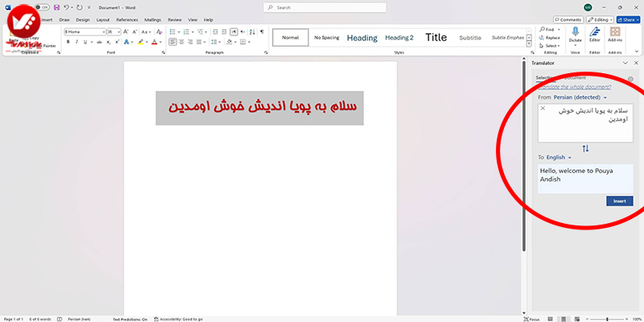The height and width of the screenshot is (322, 644).
Task: Start Dictate microphone
Action: pos(576,32)
